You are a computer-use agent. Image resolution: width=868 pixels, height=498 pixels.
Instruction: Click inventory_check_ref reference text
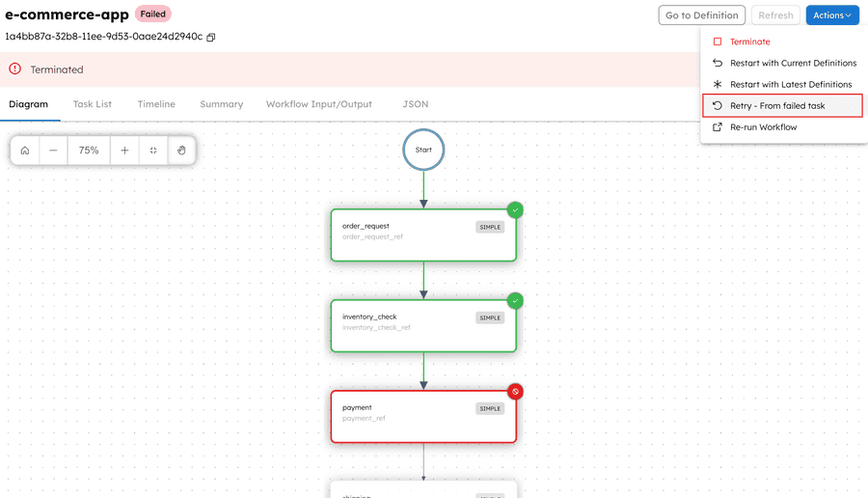tap(376, 328)
